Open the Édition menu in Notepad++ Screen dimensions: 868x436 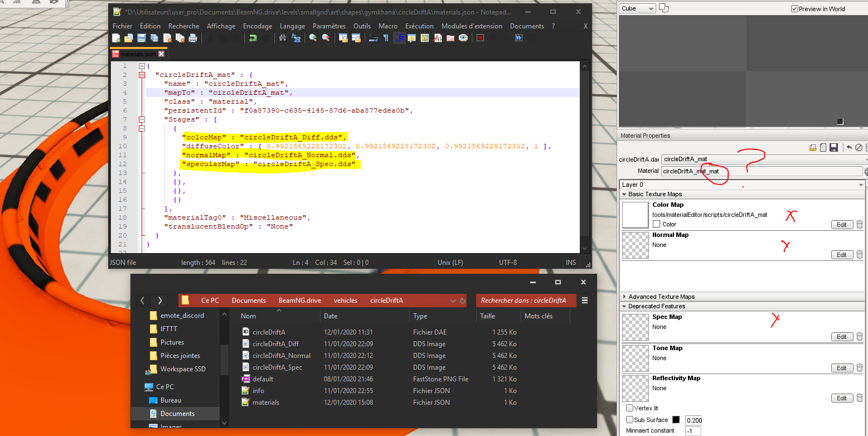coord(150,26)
